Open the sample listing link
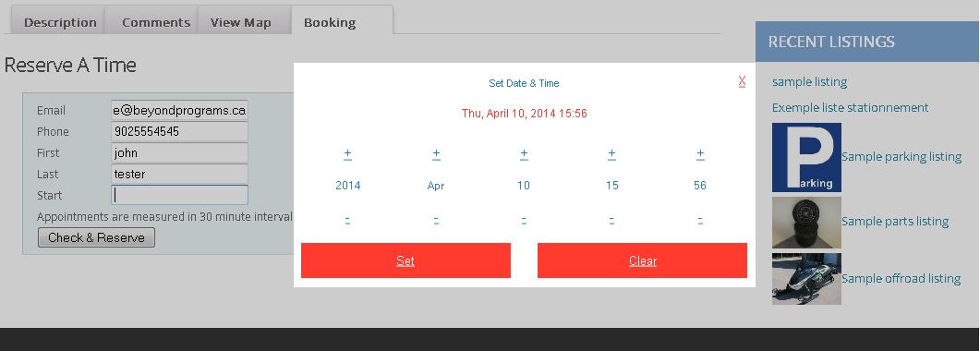980x351 pixels. point(809,82)
